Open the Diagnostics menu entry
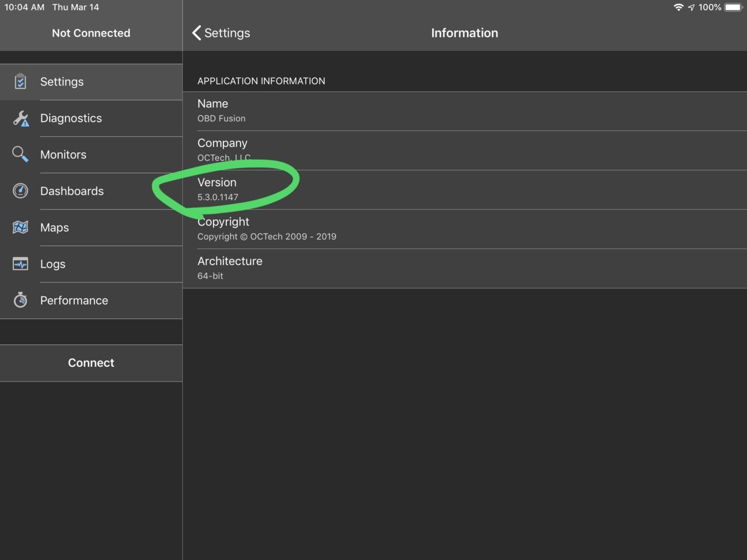The height and width of the screenshot is (560, 747). pyautogui.click(x=91, y=118)
